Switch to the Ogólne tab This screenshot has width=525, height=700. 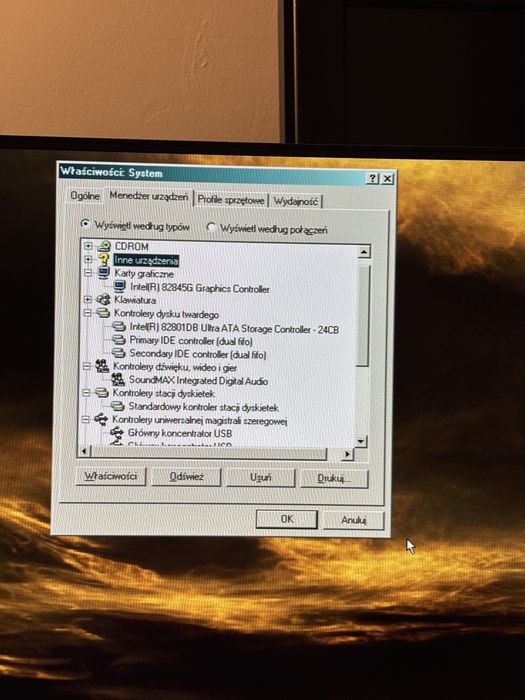85,196
